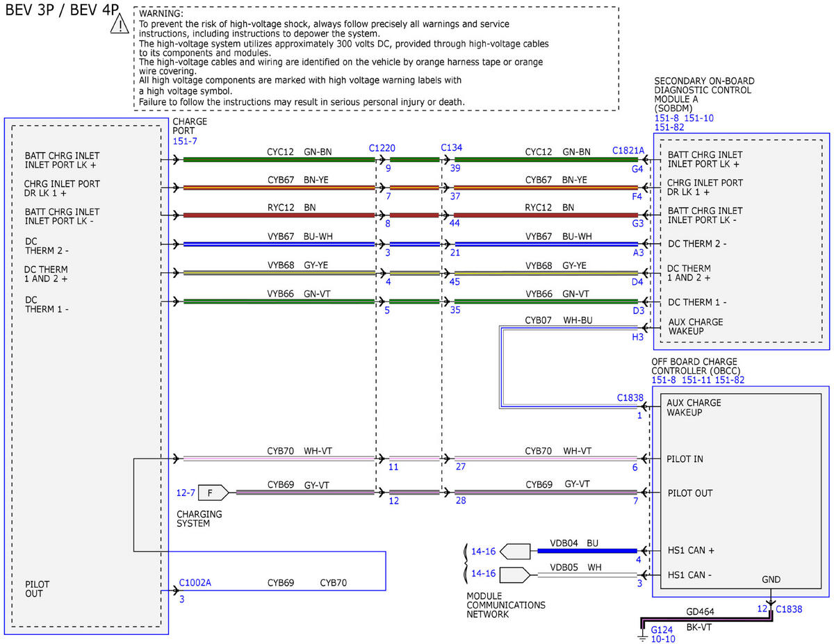The image size is (834, 644).
Task: Open connector reference C1220
Action: click(382, 149)
